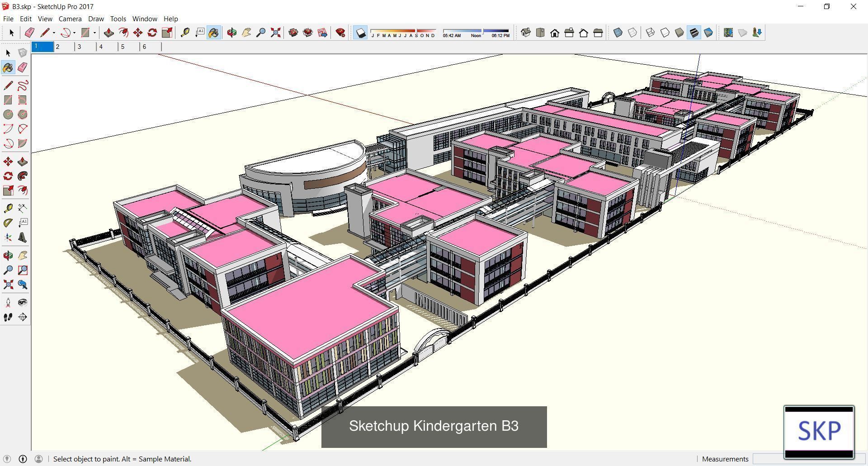Screen dimensions: 868x466
Task: Open the Extension Warehouse ruby icon
Action: [x=340, y=33]
